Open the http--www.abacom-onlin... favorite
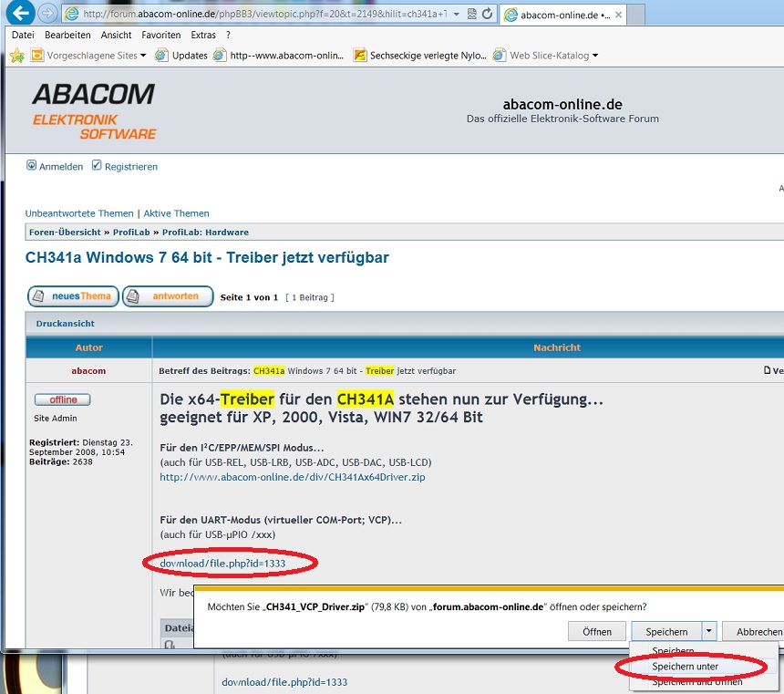The height and width of the screenshot is (694, 784). pos(278,56)
